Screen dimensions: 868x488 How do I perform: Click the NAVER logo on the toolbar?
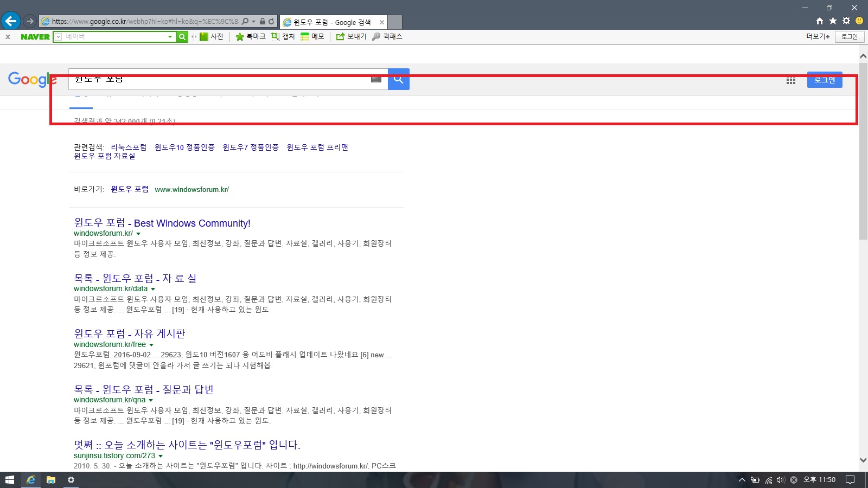pyautogui.click(x=35, y=37)
